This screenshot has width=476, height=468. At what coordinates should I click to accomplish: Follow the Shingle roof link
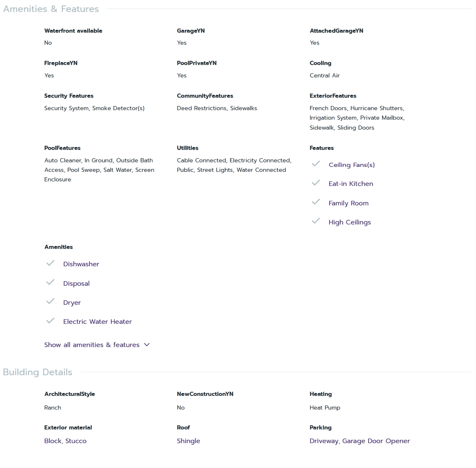tap(188, 441)
